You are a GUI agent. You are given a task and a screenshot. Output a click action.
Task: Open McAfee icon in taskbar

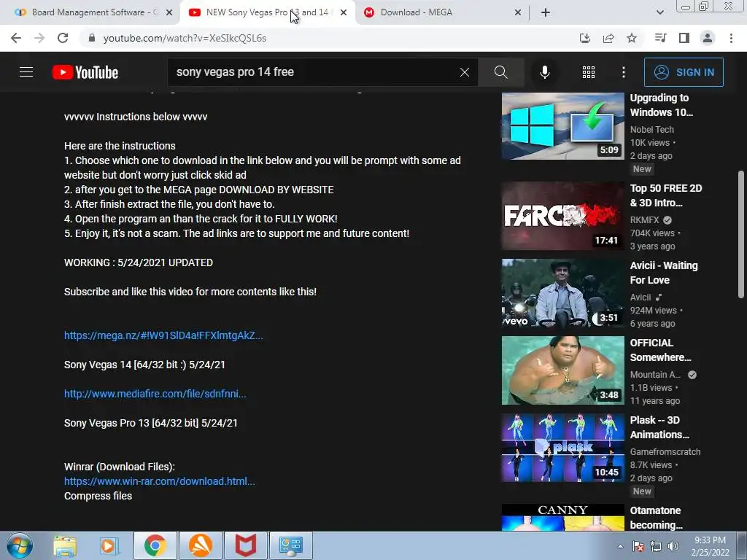tap(246, 545)
